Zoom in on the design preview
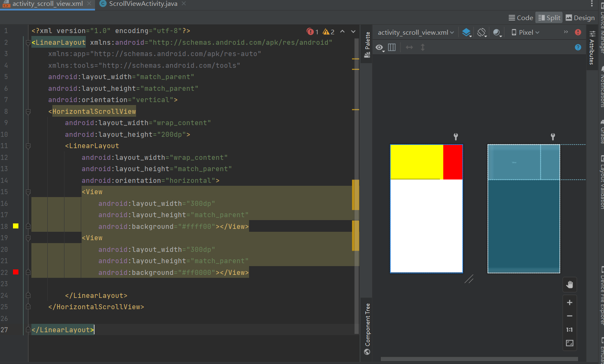This screenshot has height=364, width=604. [x=570, y=302]
